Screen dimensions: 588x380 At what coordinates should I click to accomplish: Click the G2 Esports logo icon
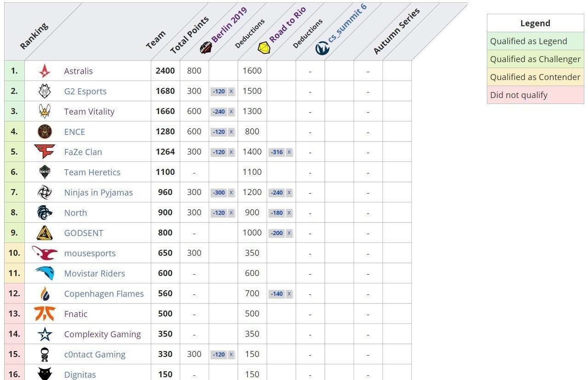[x=45, y=91]
